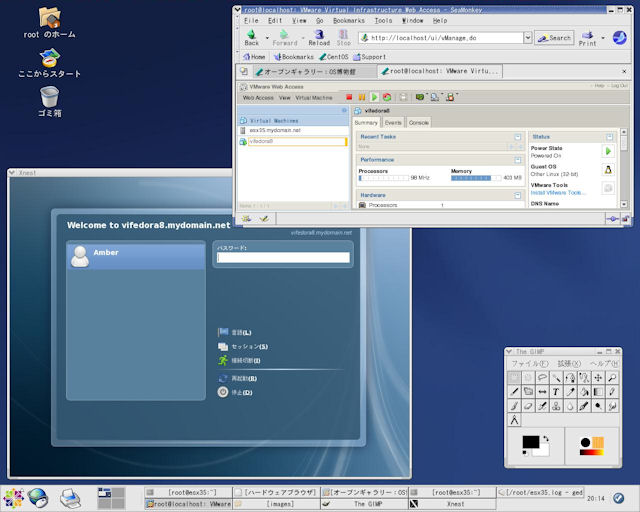
Task: Select the Convolve blur drop tool in GIMP
Action: point(570,406)
